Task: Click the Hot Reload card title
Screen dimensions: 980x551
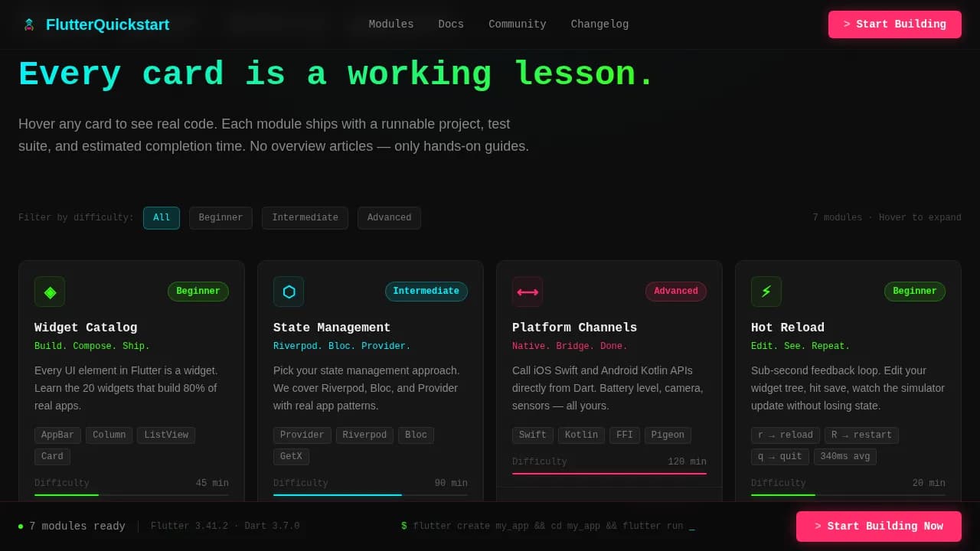Action: (788, 328)
